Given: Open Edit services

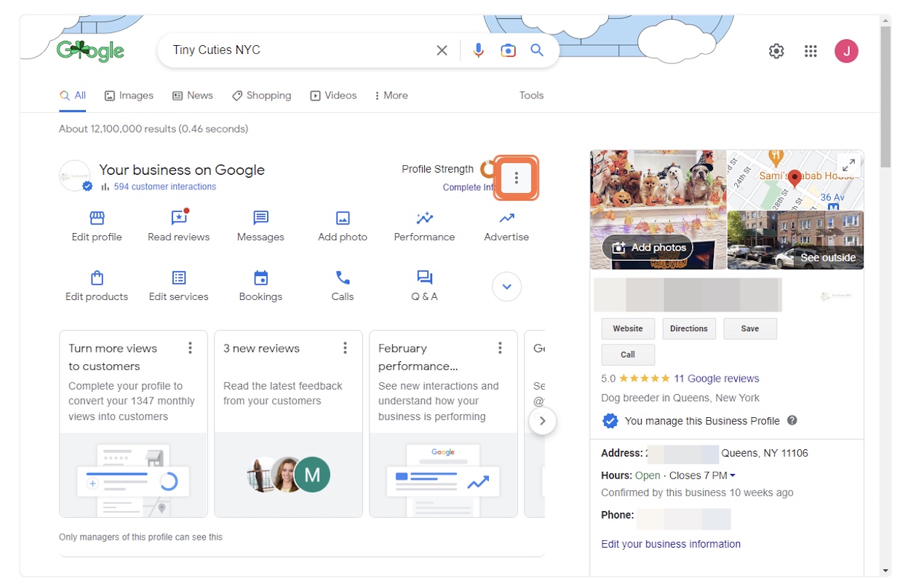Looking at the screenshot, I should (178, 286).
